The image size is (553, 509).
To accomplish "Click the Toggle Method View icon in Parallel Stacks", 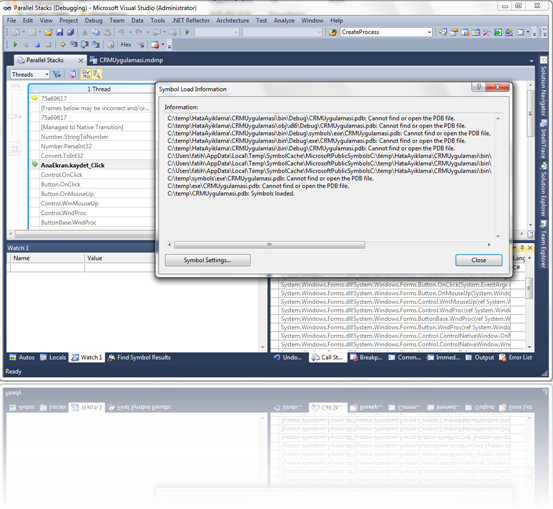I will [x=72, y=74].
